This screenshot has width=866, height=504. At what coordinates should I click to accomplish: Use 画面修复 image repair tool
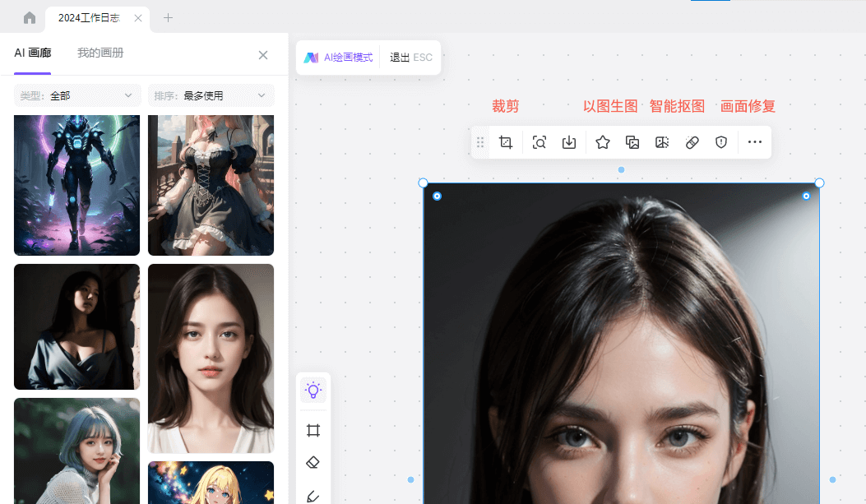[x=692, y=141]
